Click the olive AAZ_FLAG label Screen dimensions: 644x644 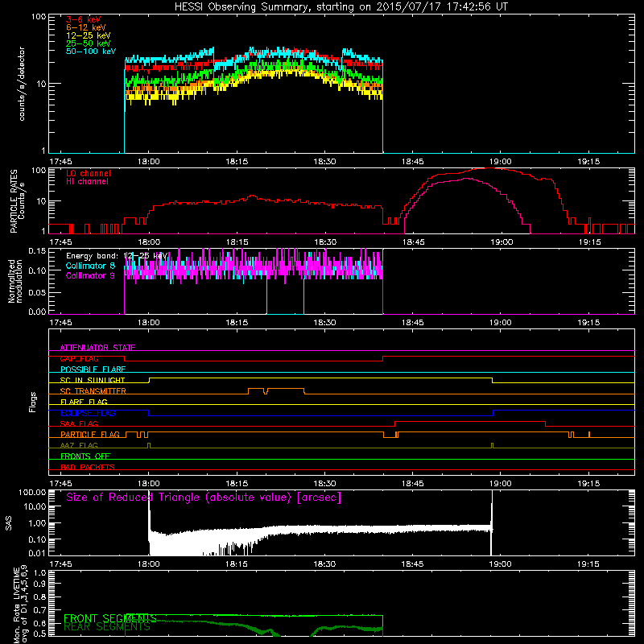click(79, 445)
